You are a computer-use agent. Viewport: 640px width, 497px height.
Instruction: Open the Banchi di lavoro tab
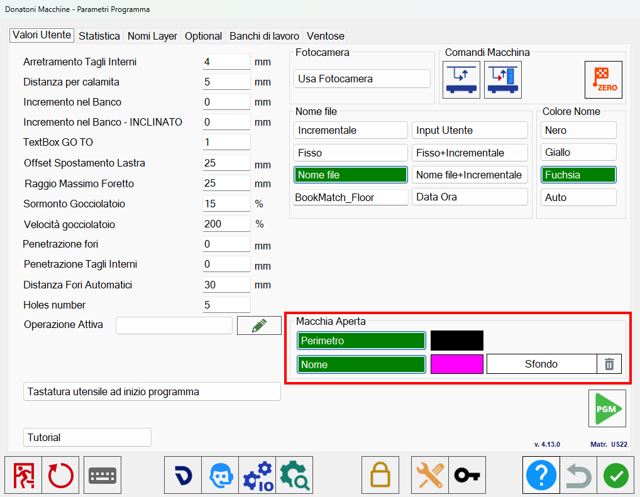point(264,36)
